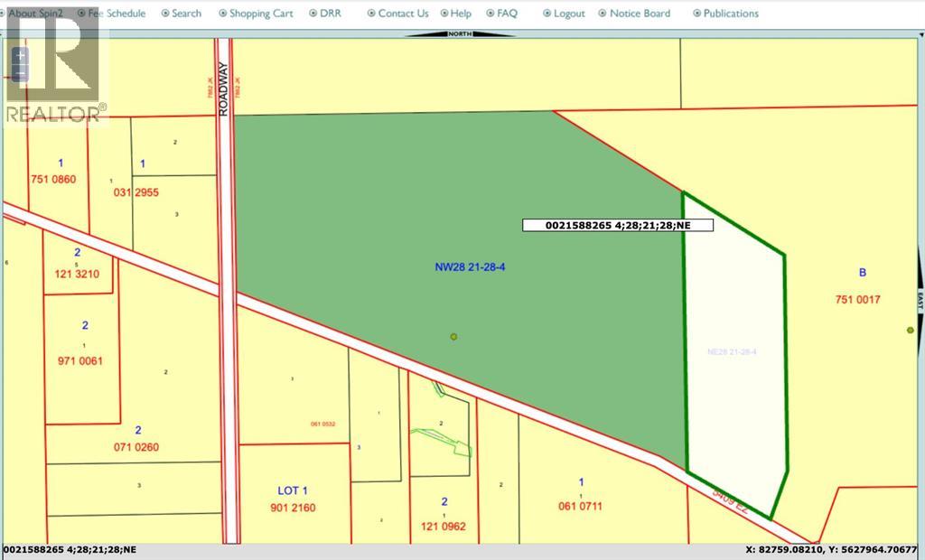The image size is (925, 560).
Task: Select plan label 971 0061
Action: (x=80, y=360)
